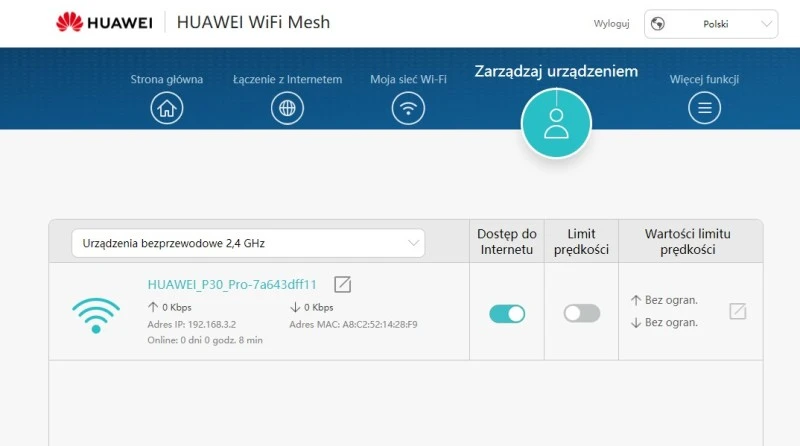Switch to Strona główna tab label
This screenshot has height=446, width=800.
point(167,79)
